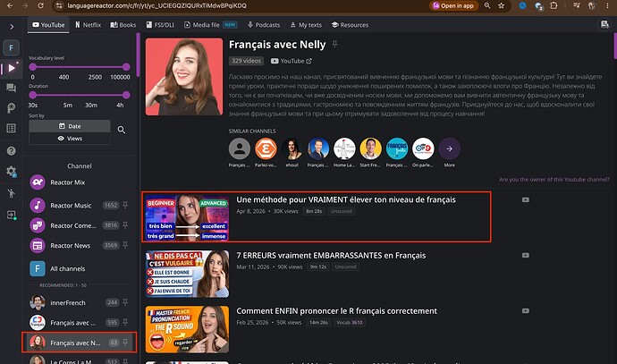
Task: Click 'Are you the owner' link
Action: pyautogui.click(x=554, y=180)
